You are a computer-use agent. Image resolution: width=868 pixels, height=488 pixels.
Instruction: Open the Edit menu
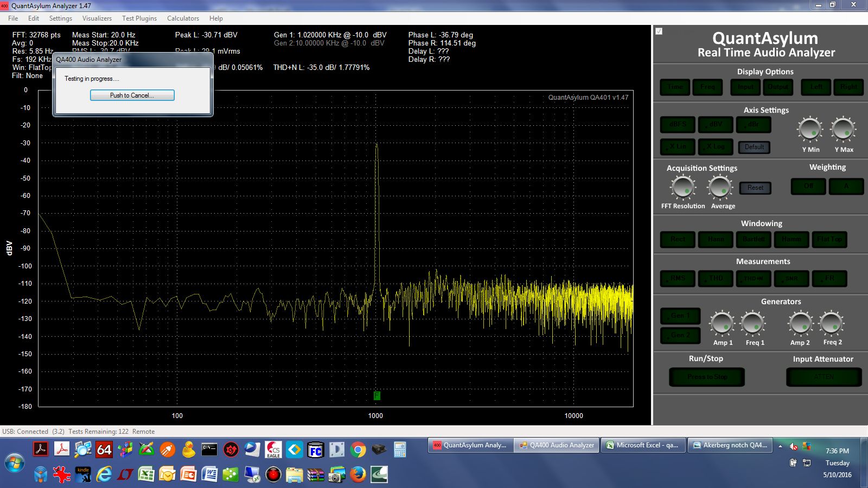[34, 18]
